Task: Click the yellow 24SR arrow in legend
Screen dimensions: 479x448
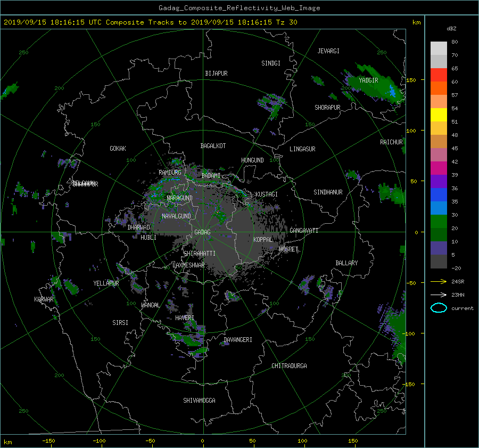Action: [x=439, y=282]
